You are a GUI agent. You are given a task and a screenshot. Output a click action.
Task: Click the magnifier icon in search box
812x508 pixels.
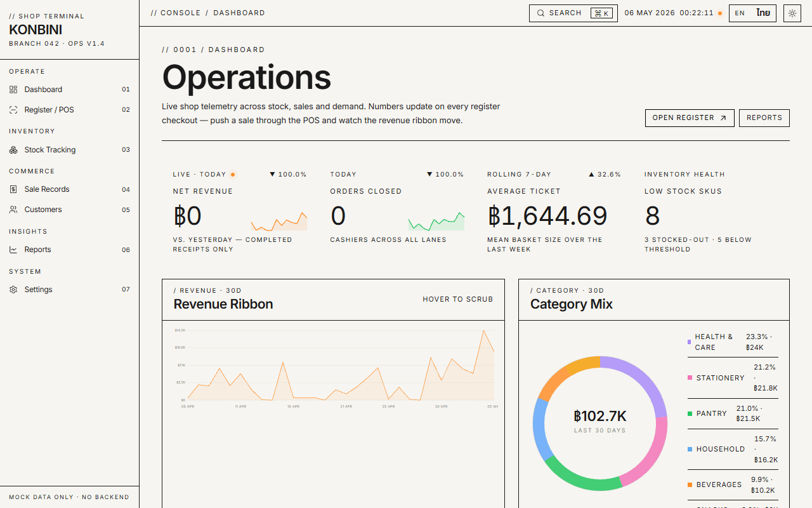[x=541, y=13]
